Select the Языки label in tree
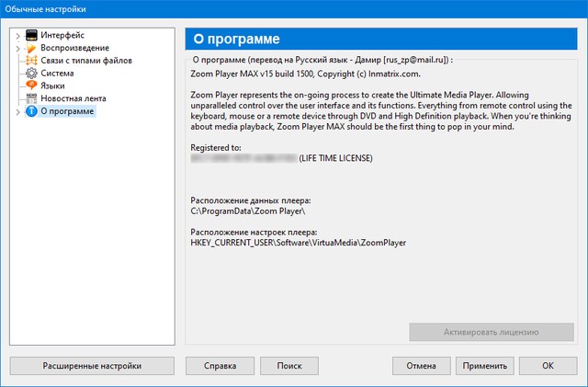 pyautogui.click(x=52, y=85)
